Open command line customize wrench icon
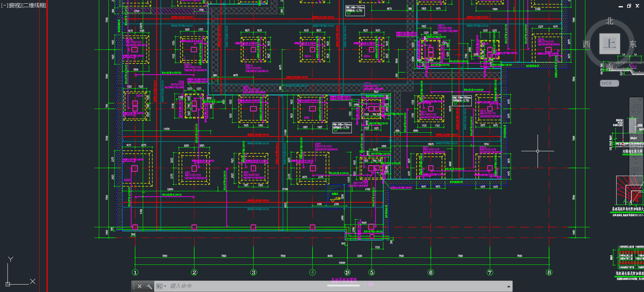This screenshot has width=644, height=292. click(149, 286)
